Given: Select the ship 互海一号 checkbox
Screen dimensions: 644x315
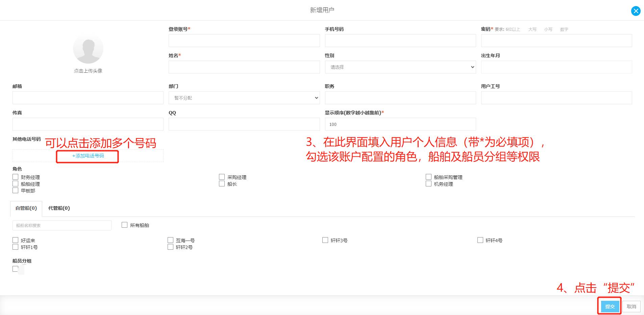Looking at the screenshot, I should pos(170,240).
